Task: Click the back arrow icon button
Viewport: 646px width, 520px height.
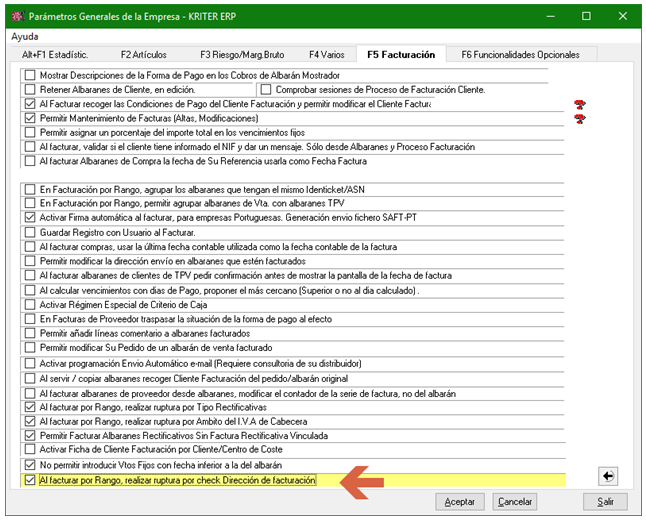Action: [x=608, y=476]
